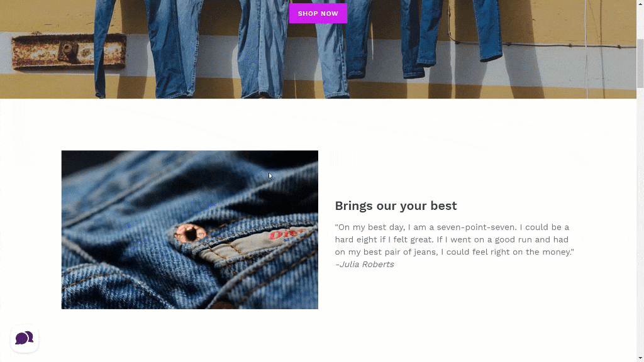Click the scrollbar down arrow
The image size is (644, 362).
click(x=640, y=358)
